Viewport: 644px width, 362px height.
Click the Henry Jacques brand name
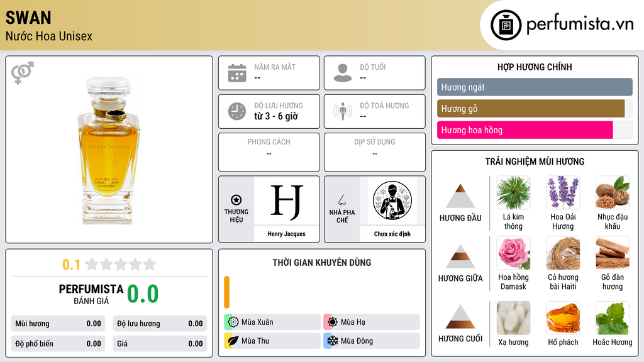[x=287, y=234]
